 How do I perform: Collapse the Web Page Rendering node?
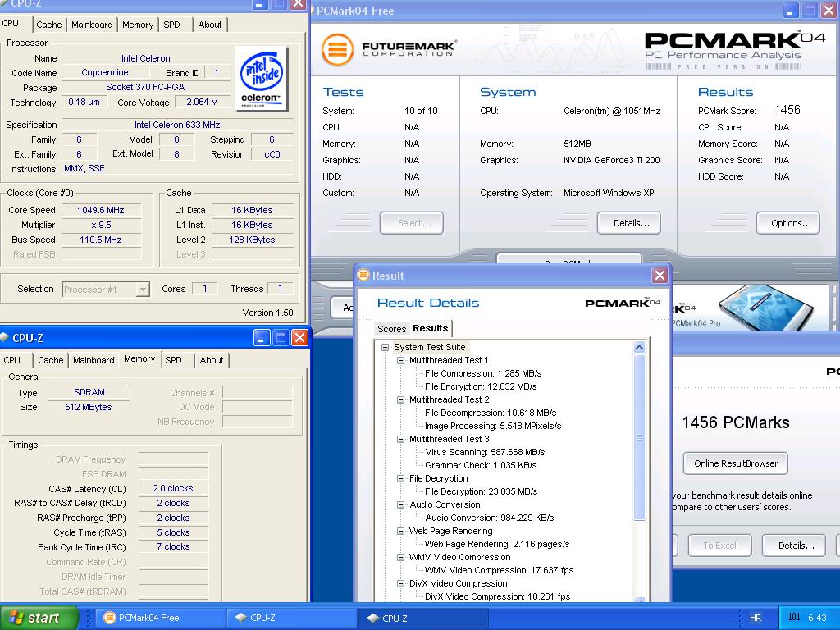(400, 531)
